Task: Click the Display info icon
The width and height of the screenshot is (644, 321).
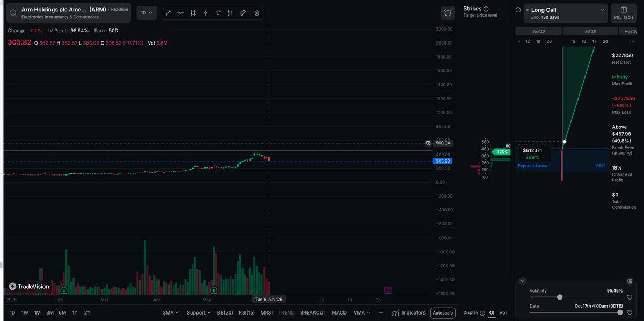Action: (483, 312)
